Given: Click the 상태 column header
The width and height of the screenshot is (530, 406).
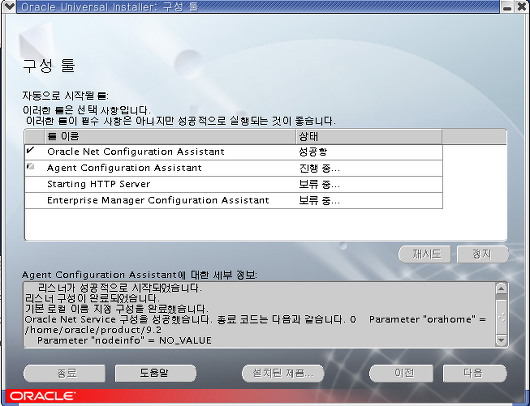Looking at the screenshot, I should tap(369, 137).
